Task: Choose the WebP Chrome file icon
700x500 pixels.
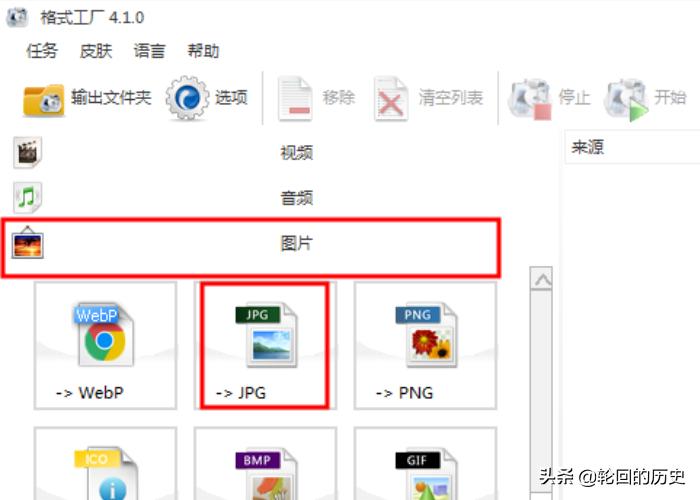Action: tap(104, 335)
